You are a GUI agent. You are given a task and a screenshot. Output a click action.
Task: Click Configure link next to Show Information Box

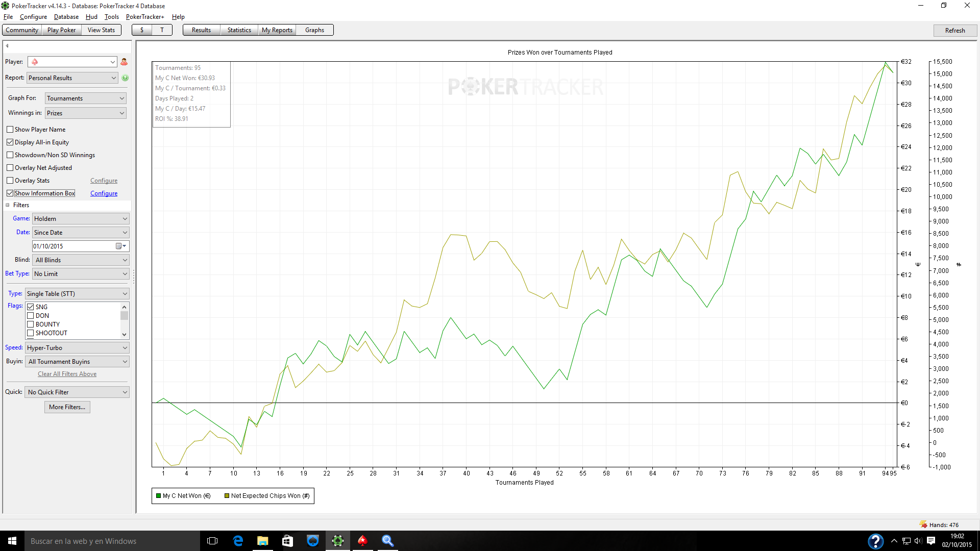104,193
